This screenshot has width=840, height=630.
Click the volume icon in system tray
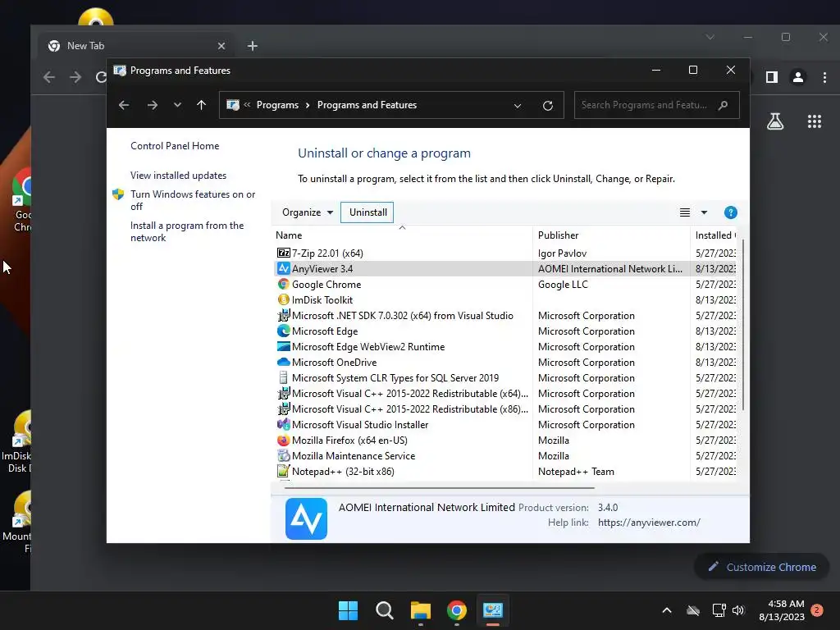pos(738,610)
